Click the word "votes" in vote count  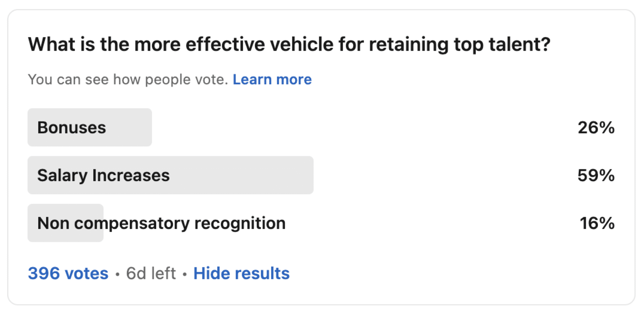pos(87,273)
